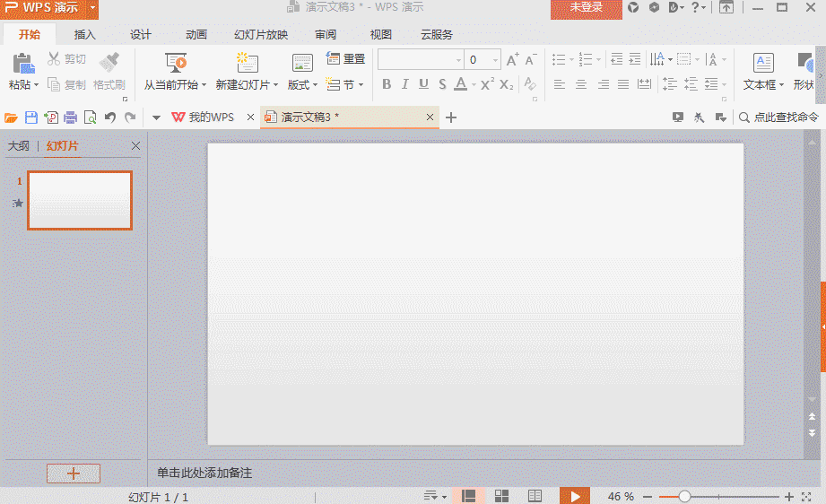
Task: Click the zoom slider handle
Action: pos(684,496)
